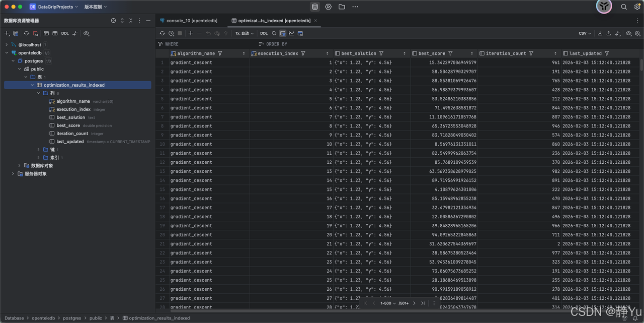Click the database tool icon in title bar
Viewport: 644px width, 323px height.
(x=315, y=7)
